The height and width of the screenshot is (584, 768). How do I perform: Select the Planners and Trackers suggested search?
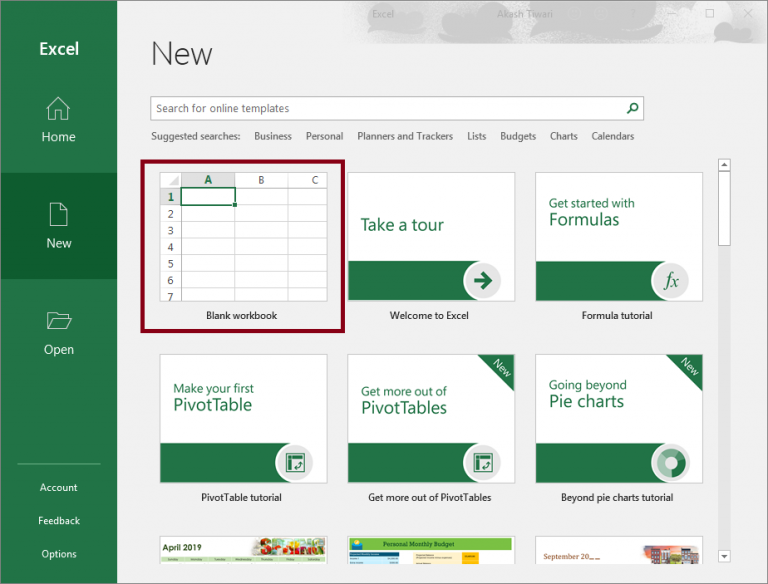405,136
